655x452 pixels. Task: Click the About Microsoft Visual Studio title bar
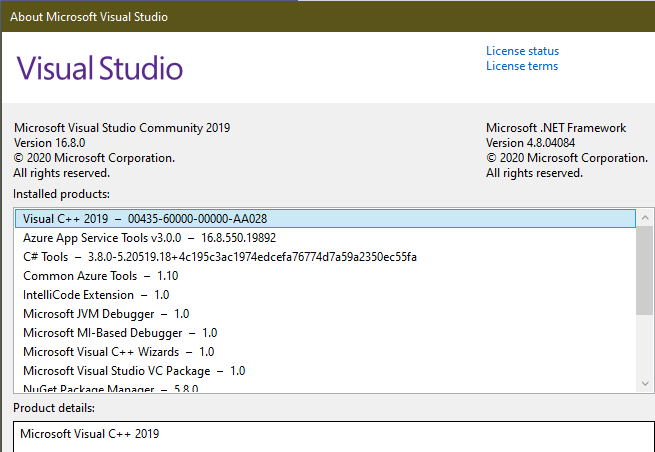pyautogui.click(x=300, y=16)
